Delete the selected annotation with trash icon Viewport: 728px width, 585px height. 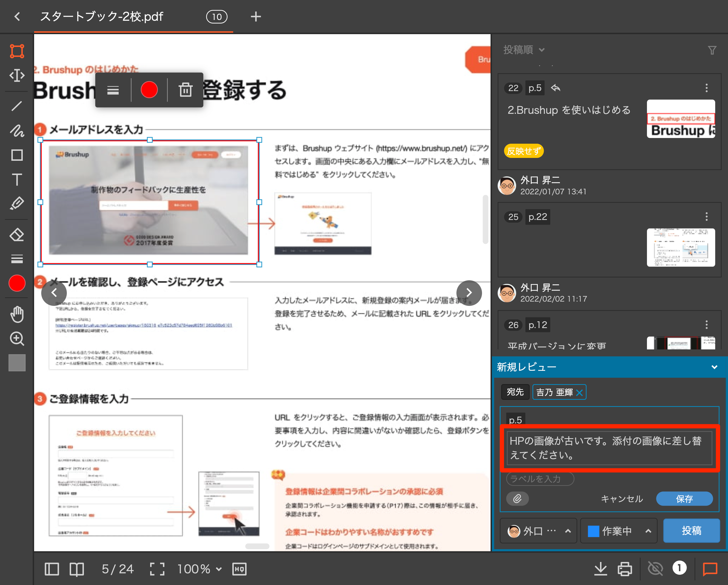185,90
